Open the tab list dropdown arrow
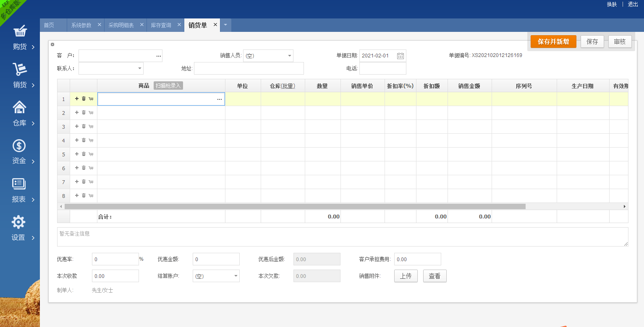The width and height of the screenshot is (644, 327). 225,25
